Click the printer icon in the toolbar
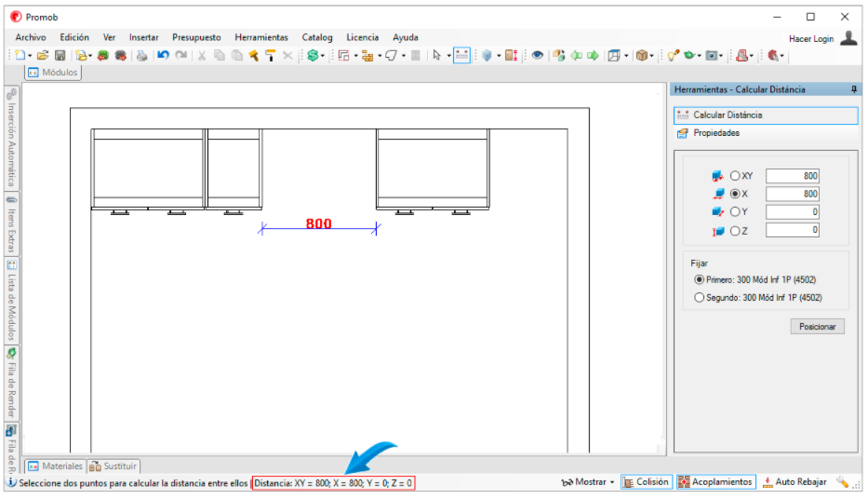This screenshot has height=499, width=868. click(142, 55)
